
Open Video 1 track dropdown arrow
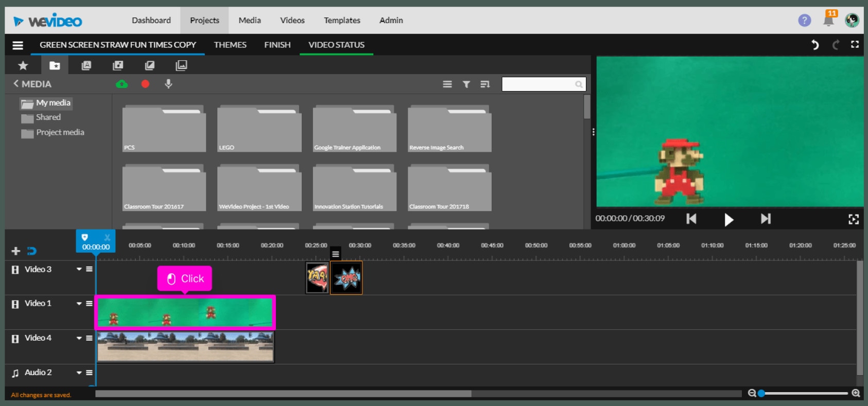[x=79, y=304]
